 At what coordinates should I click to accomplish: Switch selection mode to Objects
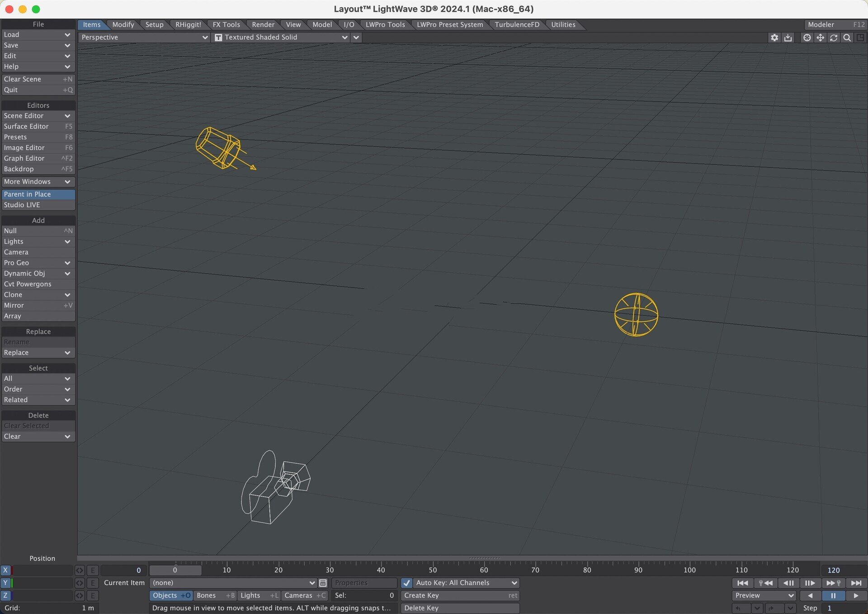pos(171,595)
